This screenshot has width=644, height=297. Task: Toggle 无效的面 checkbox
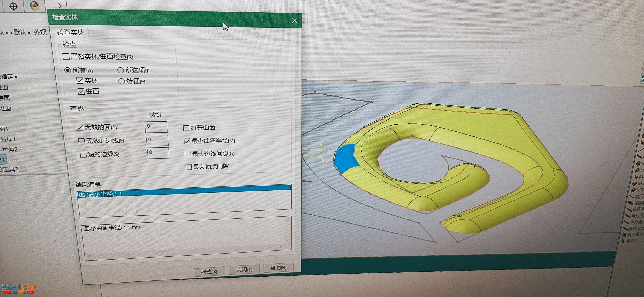click(80, 127)
